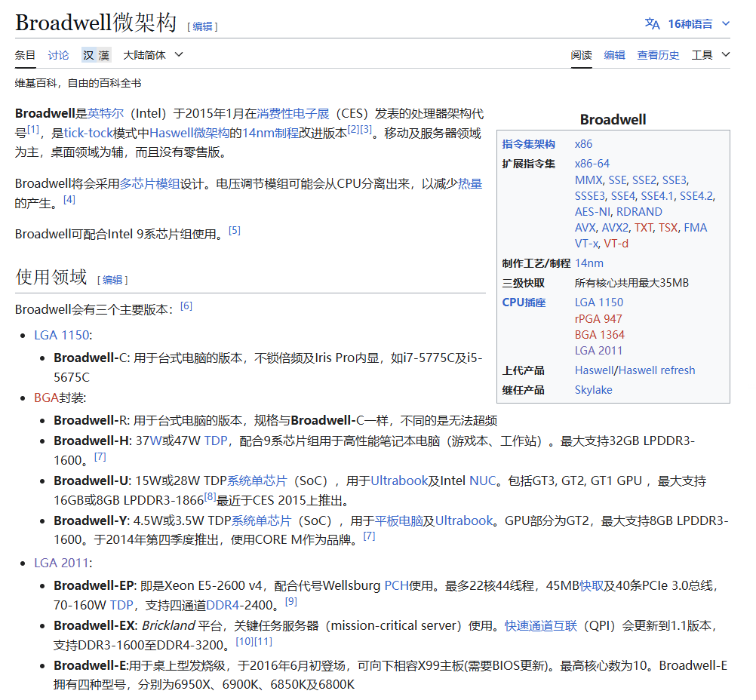Image resolution: width=756 pixels, height=700 pixels.
Task: Open the 16种语言 languages list
Action: [x=690, y=23]
